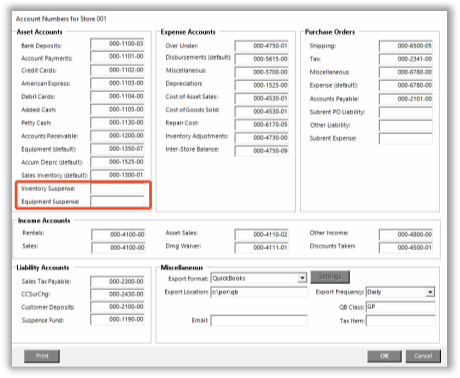Focus the Cost of Asset Sales field

click(x=262, y=99)
